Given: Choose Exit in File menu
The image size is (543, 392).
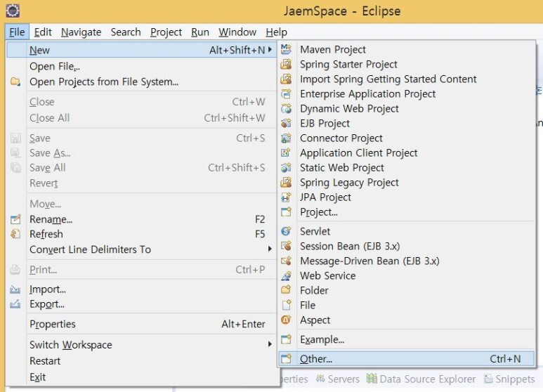Looking at the screenshot, I should (141, 377).
